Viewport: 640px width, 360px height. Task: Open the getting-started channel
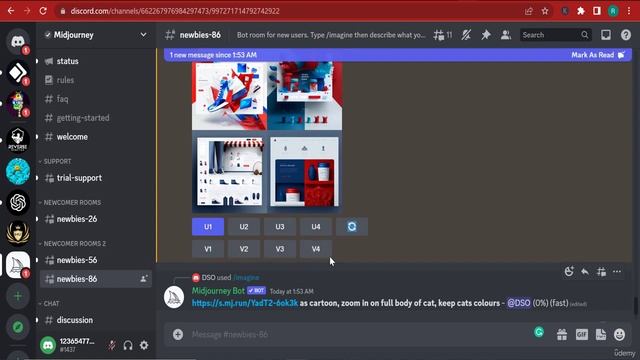[x=96, y=118]
